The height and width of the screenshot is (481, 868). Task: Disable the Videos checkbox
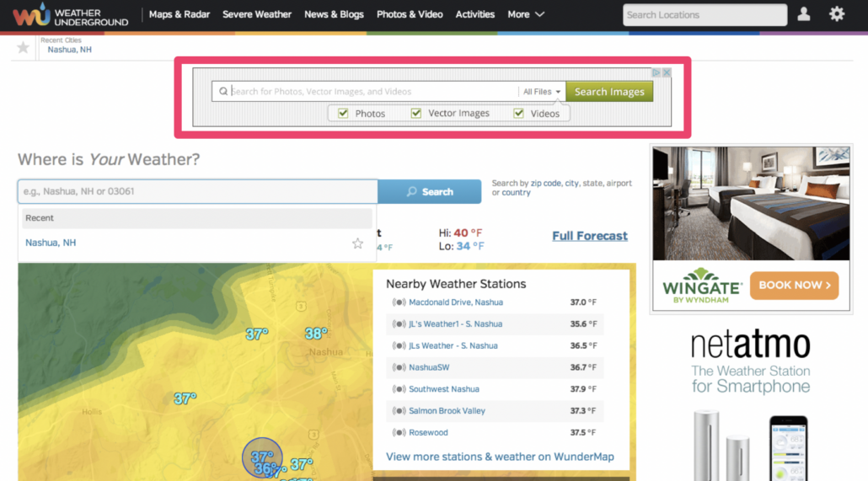pyautogui.click(x=518, y=114)
